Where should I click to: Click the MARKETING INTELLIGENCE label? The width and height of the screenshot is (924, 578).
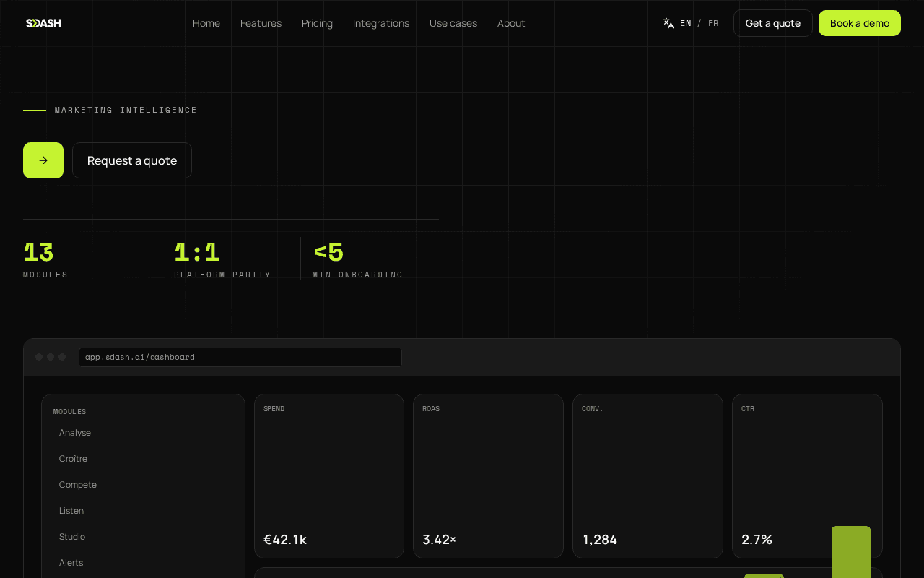[x=126, y=110]
